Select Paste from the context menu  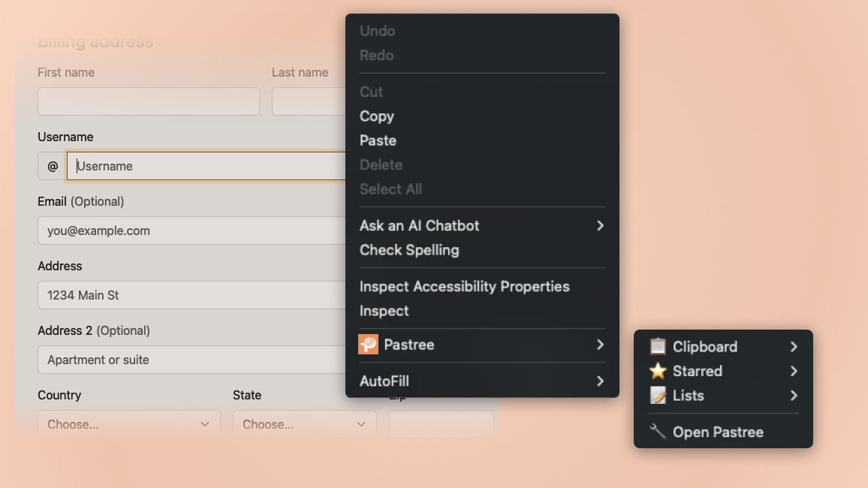(x=378, y=140)
